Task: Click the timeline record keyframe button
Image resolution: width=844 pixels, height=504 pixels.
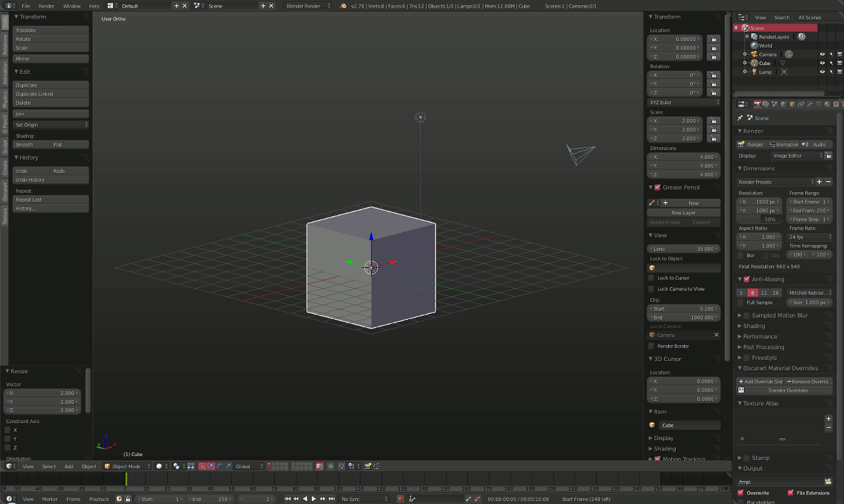Action: click(x=400, y=499)
